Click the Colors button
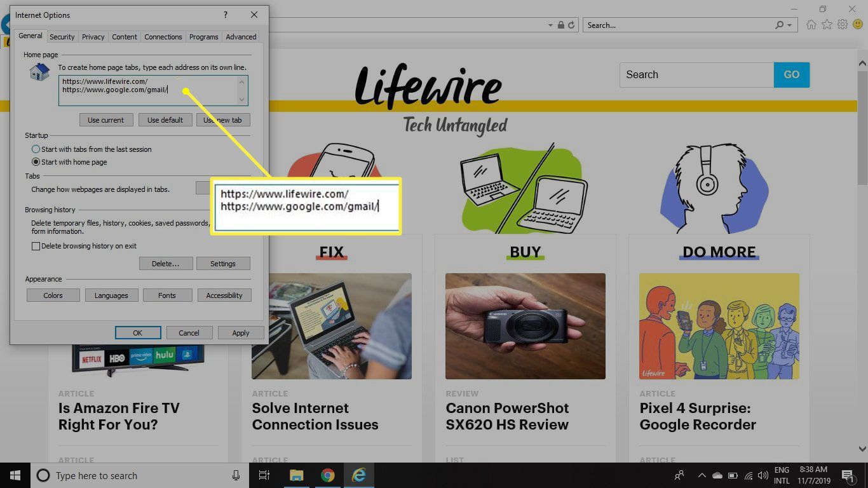This screenshot has width=868, height=488. [x=53, y=295]
